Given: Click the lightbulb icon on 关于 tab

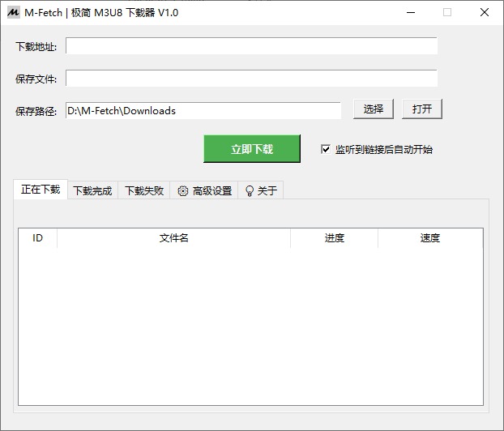Looking at the screenshot, I should pos(250,191).
